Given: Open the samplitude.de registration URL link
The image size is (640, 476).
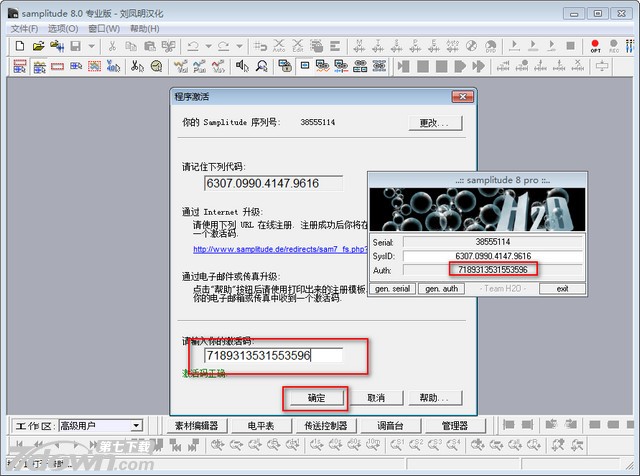Looking at the screenshot, I should click(x=280, y=249).
